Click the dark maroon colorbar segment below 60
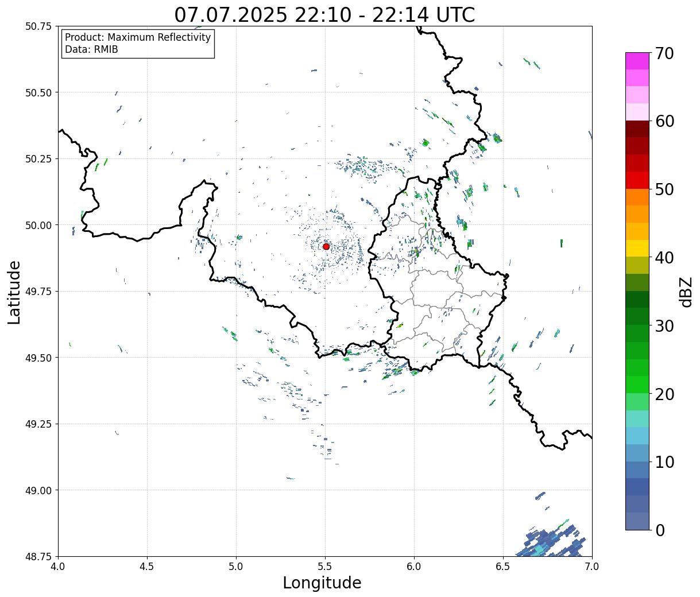Screen dimensions: 700x597 click(x=637, y=129)
